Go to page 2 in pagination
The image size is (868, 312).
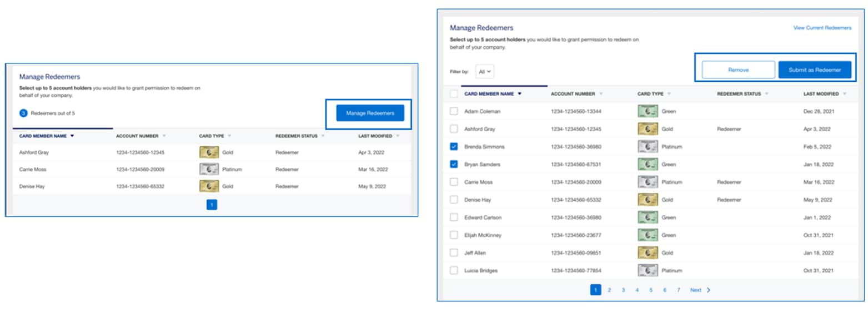pos(609,290)
